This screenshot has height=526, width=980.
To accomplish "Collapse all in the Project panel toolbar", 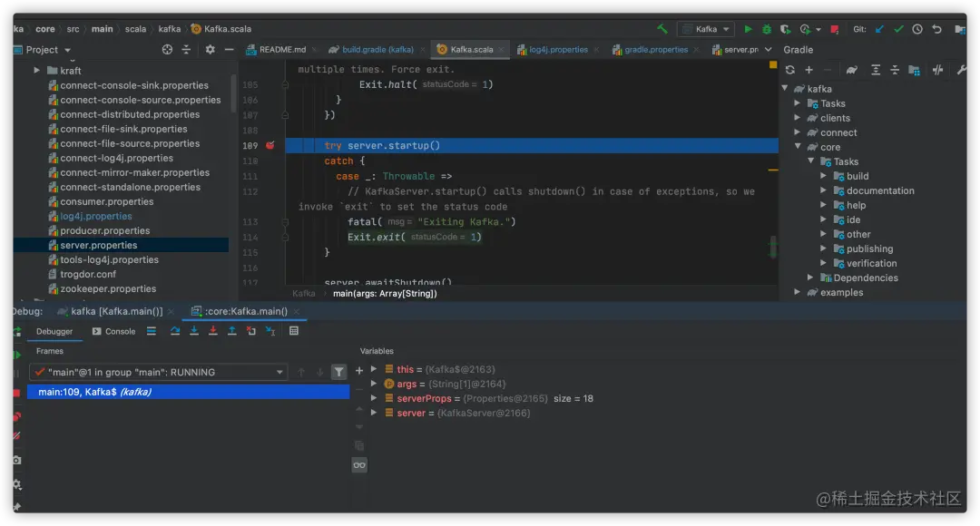I will [186, 49].
